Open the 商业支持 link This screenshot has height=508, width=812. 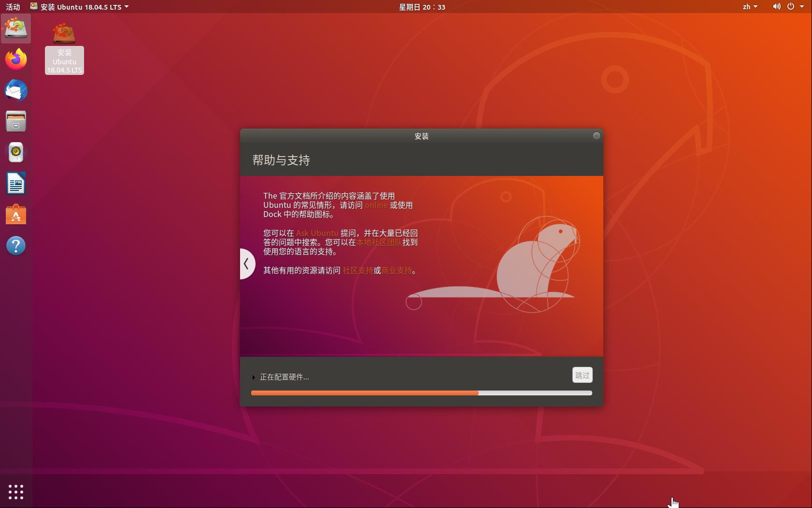tap(397, 270)
